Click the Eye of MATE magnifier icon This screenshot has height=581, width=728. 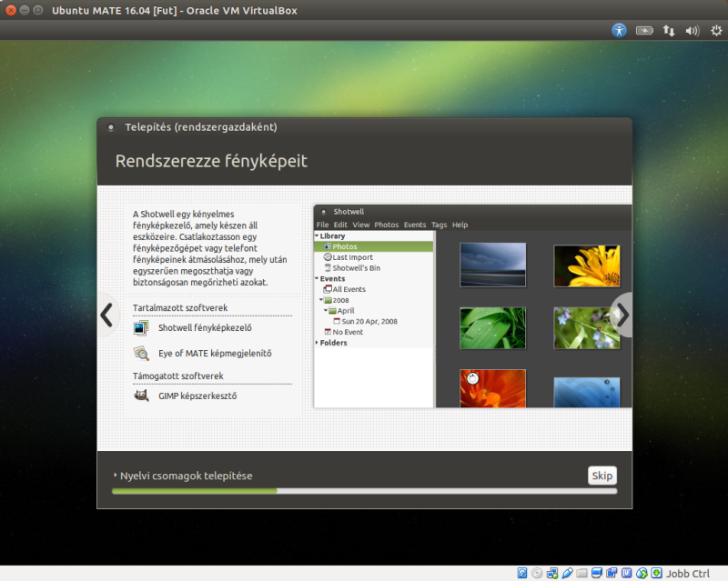[x=141, y=354]
